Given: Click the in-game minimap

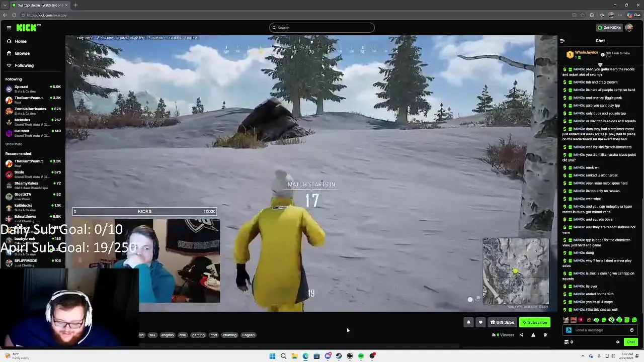Looking at the screenshot, I should [x=516, y=271].
